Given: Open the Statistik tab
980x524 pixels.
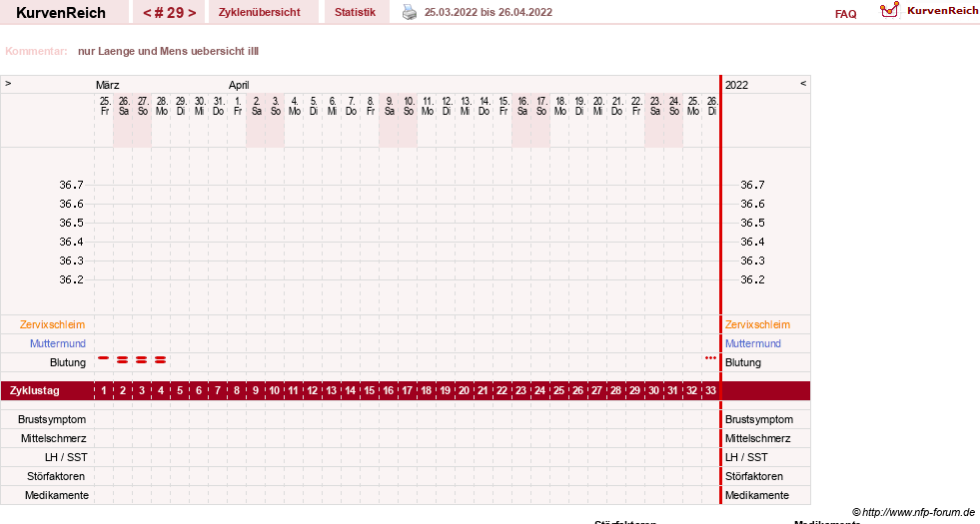Looking at the screenshot, I should (355, 12).
